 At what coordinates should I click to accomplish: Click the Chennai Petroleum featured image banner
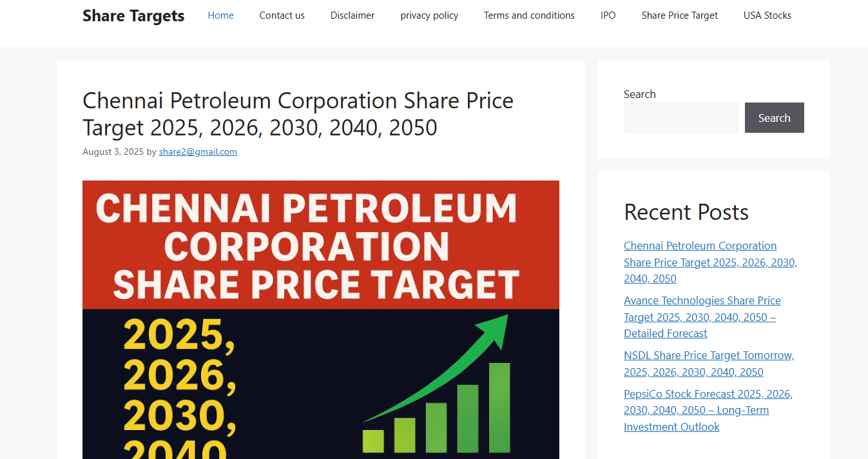point(321,320)
